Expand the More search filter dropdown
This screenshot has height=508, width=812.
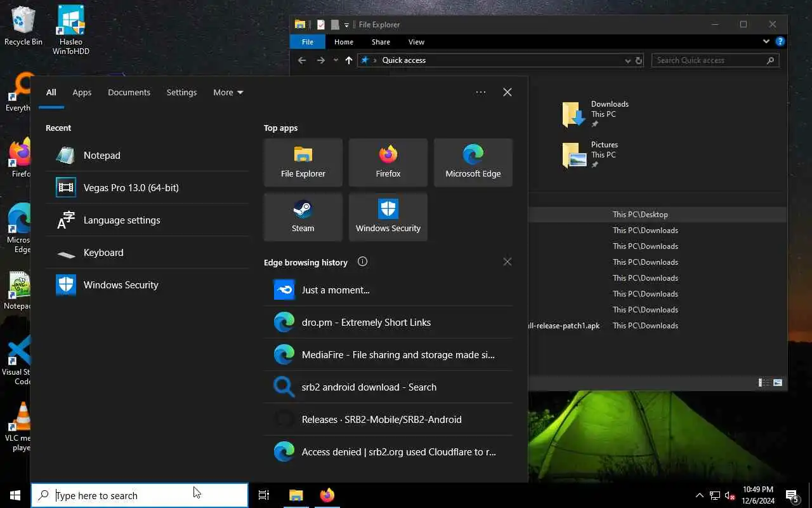(228, 92)
